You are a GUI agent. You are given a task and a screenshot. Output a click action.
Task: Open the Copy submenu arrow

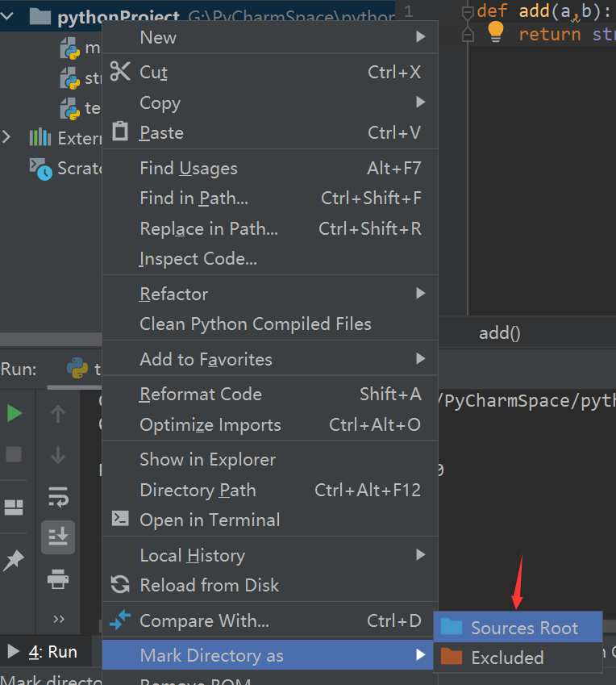coord(420,102)
